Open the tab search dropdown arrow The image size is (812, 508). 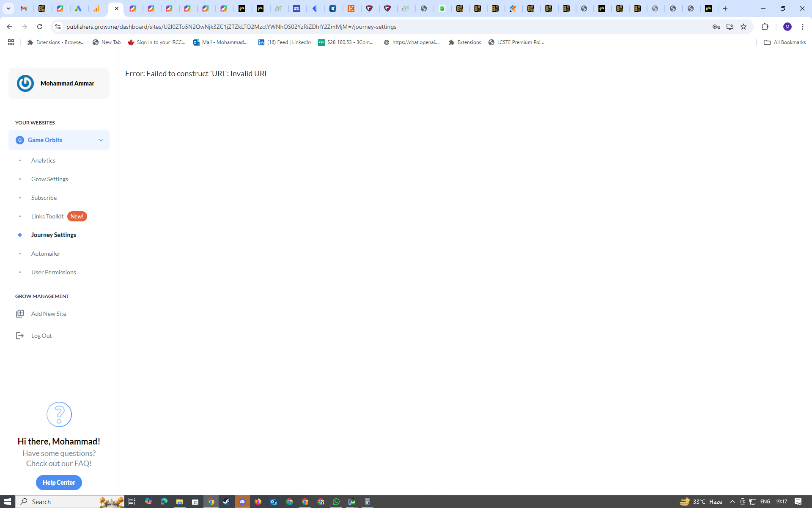[8, 8]
